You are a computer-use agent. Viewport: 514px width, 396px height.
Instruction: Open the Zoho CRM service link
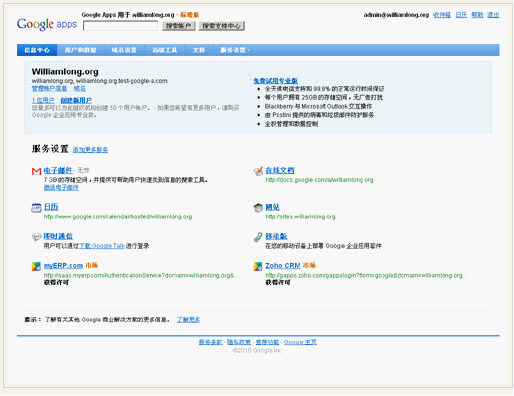(283, 266)
